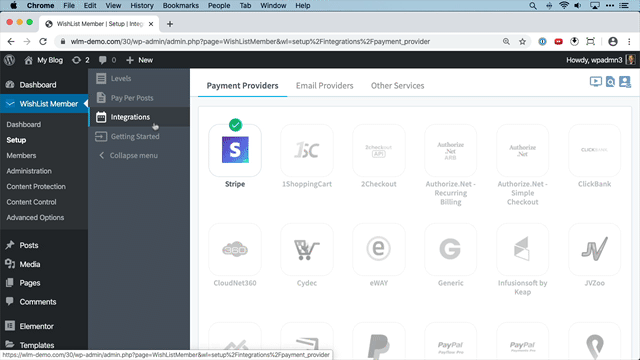Open Getting Started submenu item
This screenshot has width=640, height=360.
point(139,136)
